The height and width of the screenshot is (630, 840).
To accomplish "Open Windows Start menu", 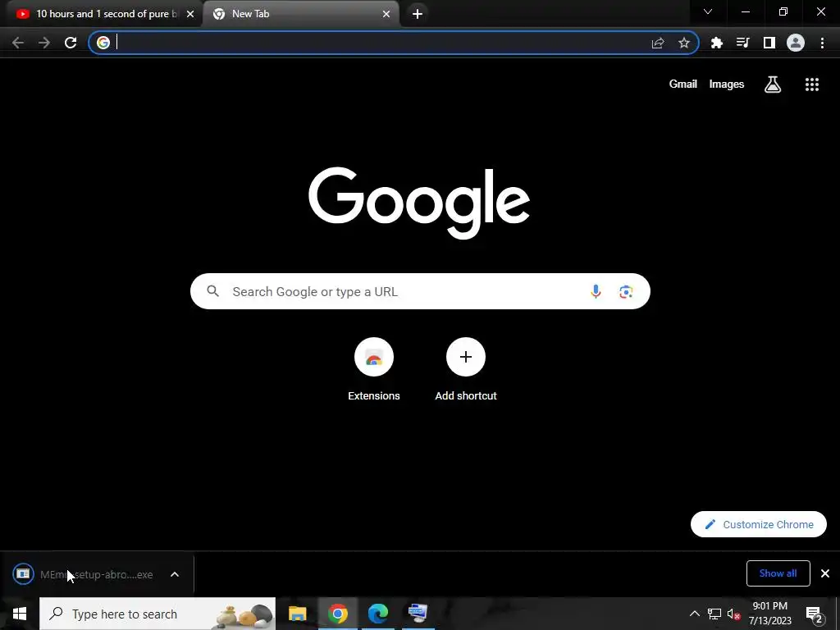I will point(20,614).
